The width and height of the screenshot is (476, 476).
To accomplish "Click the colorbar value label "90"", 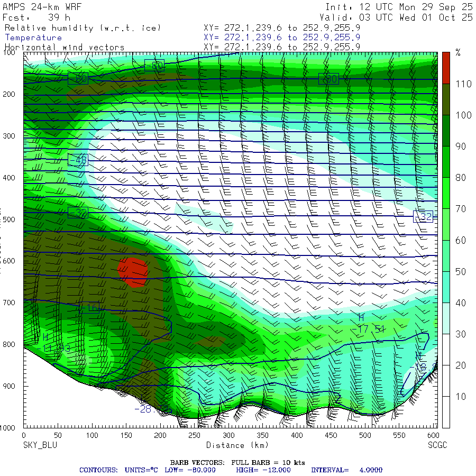I will coord(461,147).
